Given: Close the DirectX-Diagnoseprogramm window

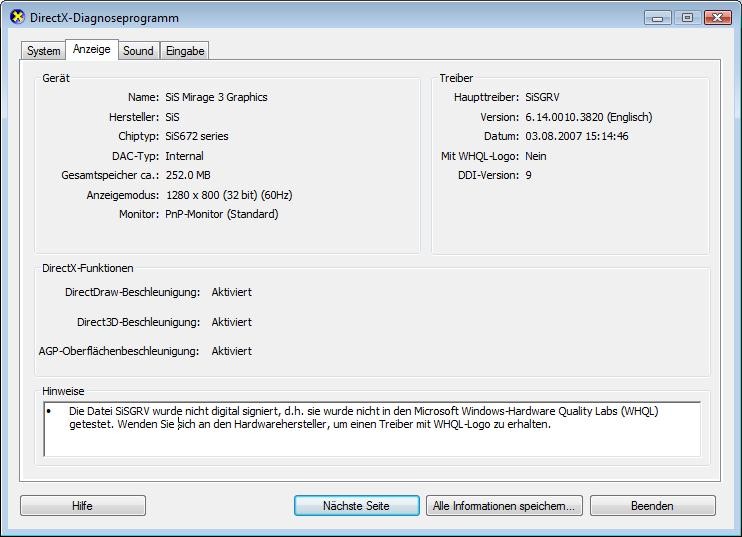Looking at the screenshot, I should click(x=717, y=18).
